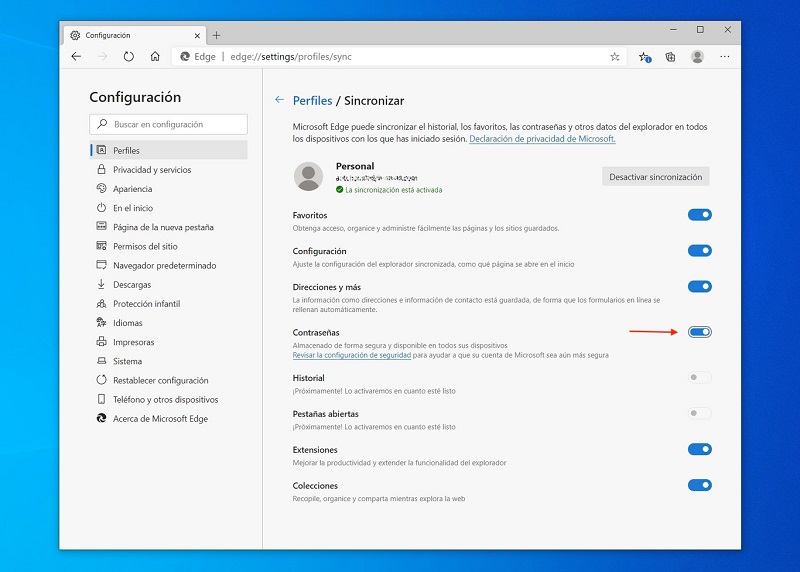
Task: Click the Edge logo in the address bar
Action: tap(185, 57)
